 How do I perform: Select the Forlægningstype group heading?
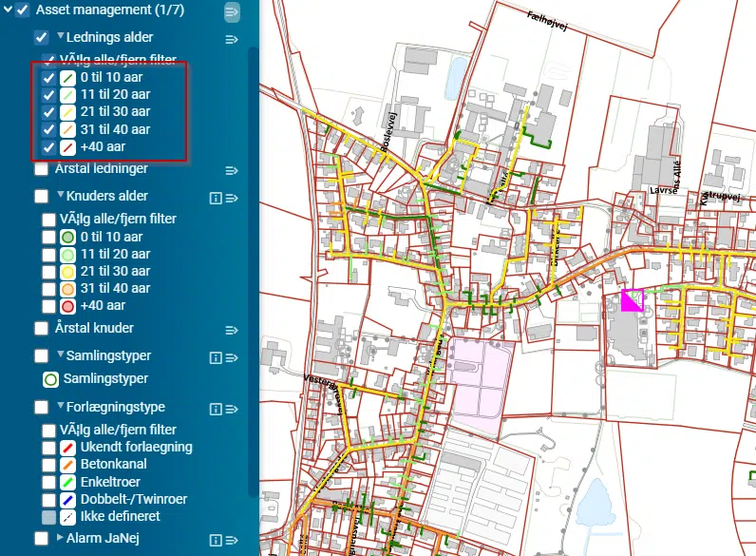[x=116, y=407]
